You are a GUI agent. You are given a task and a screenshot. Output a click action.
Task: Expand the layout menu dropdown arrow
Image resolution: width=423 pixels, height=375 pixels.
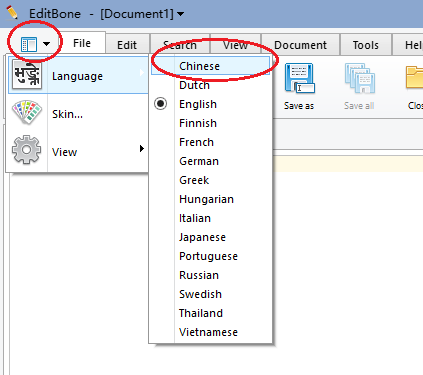(46, 44)
